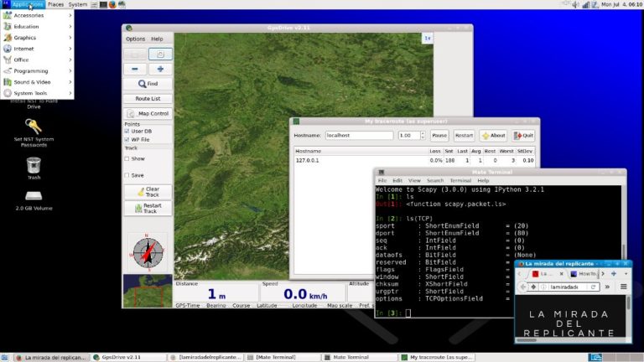Open GpsDrive Options menu
Screen dimensions: 644x362
136,39
